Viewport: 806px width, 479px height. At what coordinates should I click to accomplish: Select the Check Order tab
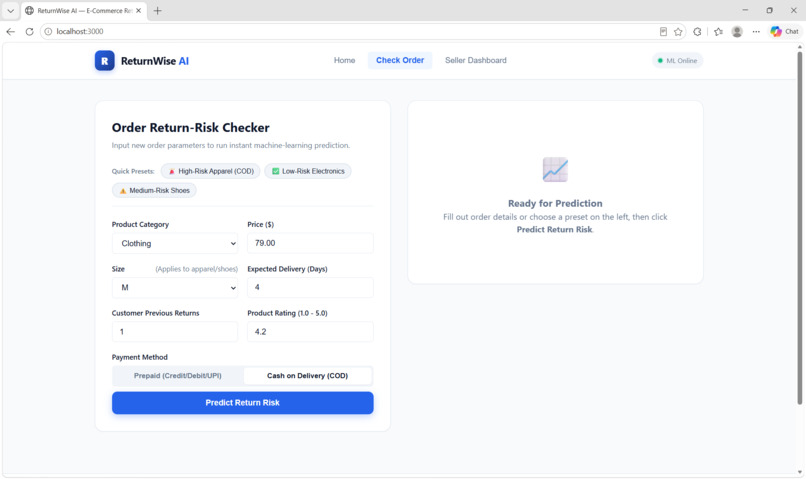(400, 60)
